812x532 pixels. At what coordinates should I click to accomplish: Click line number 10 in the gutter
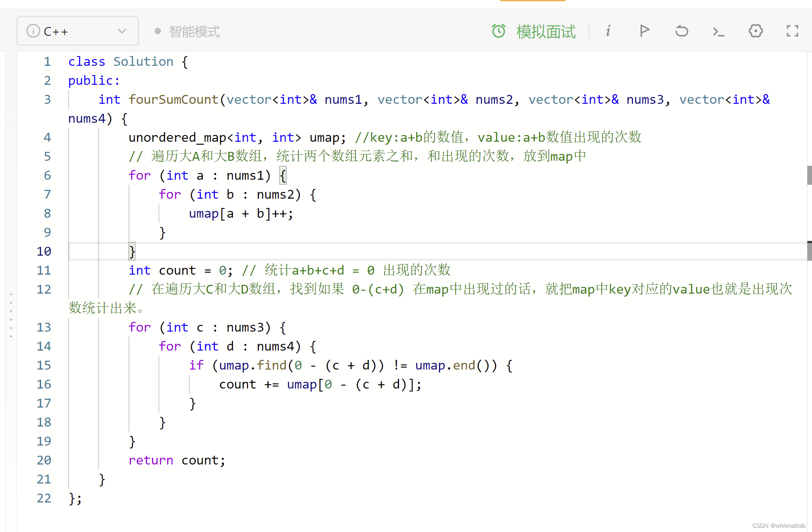pyautogui.click(x=44, y=251)
